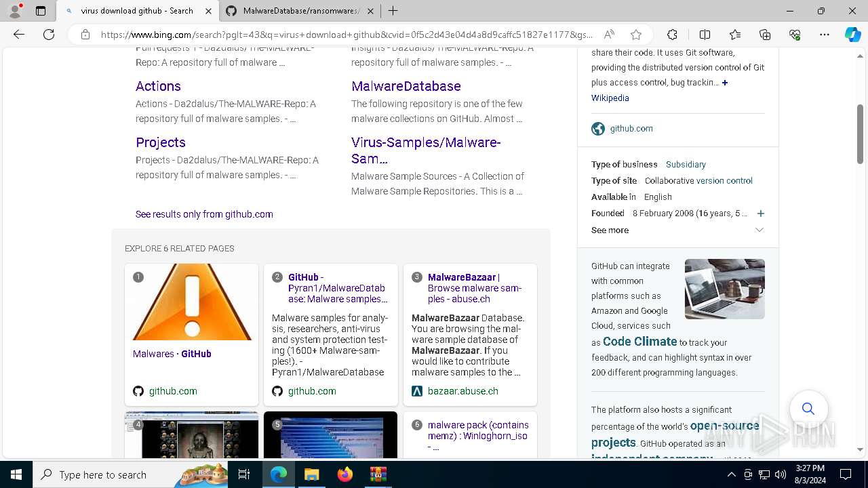
Task: Open Microsoft Edge taskbar icon
Action: [x=279, y=474]
